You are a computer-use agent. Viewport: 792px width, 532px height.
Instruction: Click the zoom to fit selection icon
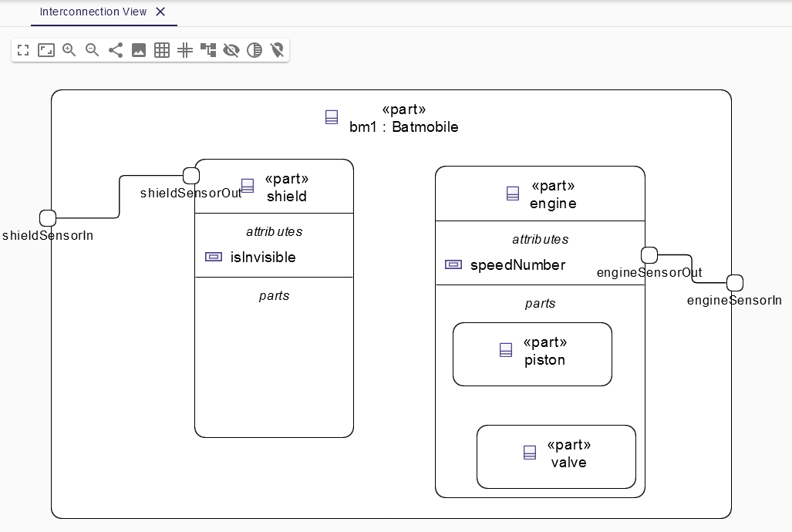[46, 50]
